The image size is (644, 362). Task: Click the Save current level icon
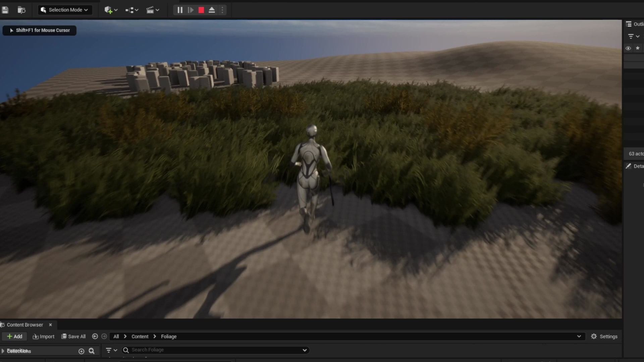click(x=5, y=10)
